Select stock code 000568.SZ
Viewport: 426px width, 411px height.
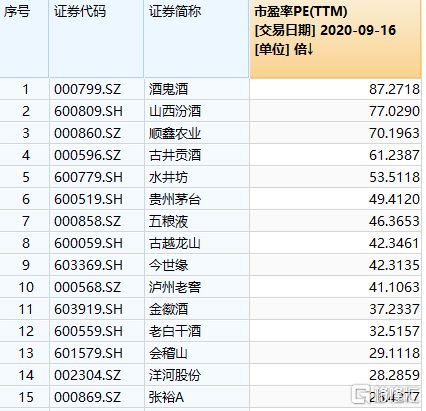click(x=87, y=287)
